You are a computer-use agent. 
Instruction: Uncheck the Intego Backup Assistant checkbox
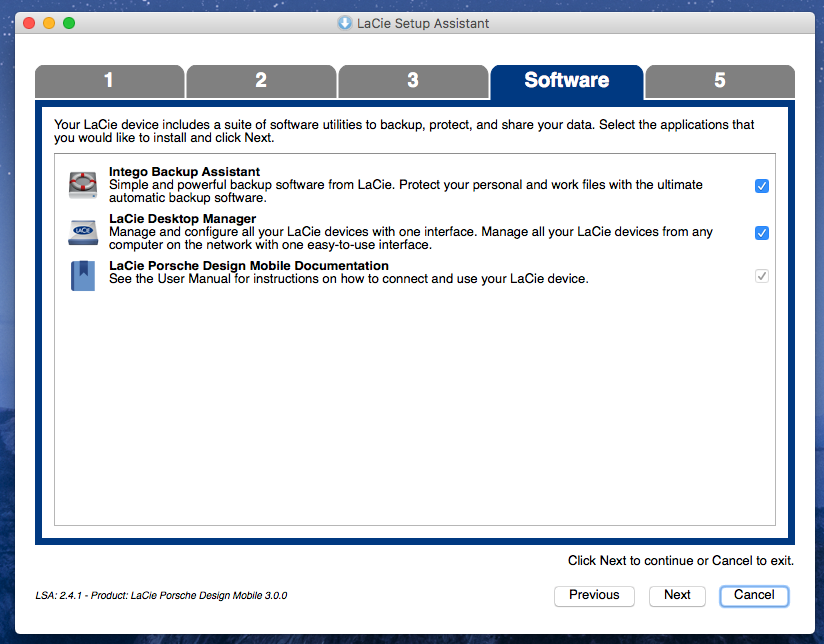click(761, 186)
